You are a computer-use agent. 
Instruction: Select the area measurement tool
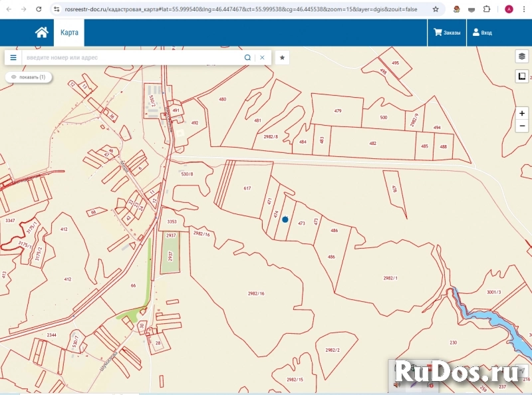(x=522, y=76)
